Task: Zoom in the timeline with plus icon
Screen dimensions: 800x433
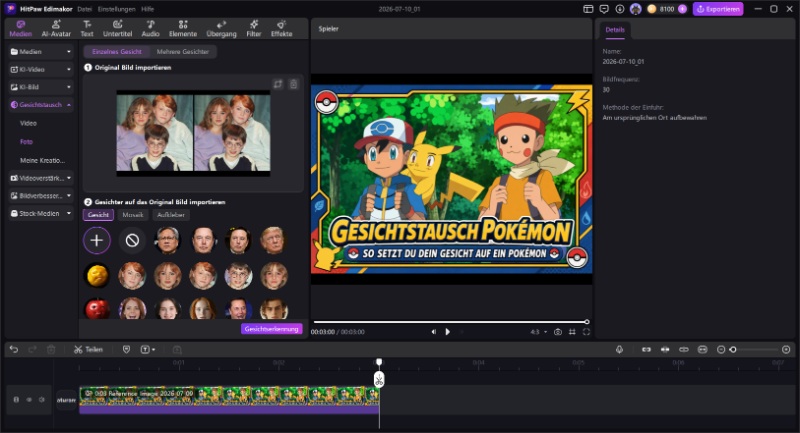Action: point(786,349)
